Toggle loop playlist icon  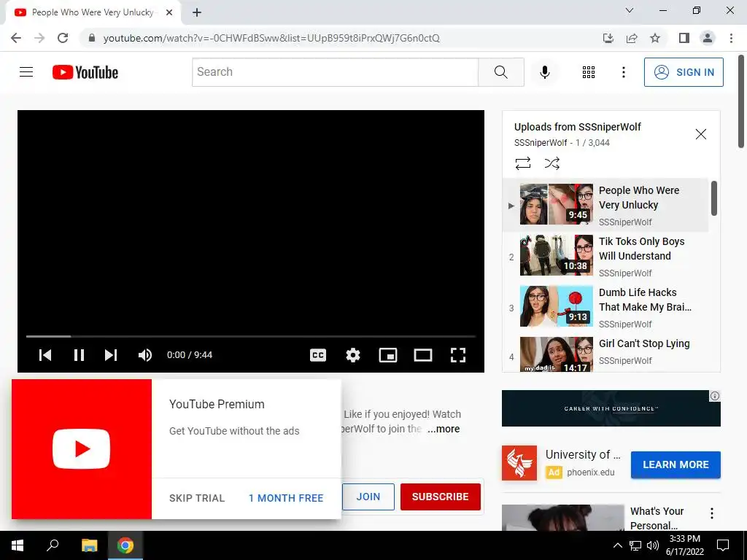[x=522, y=163]
